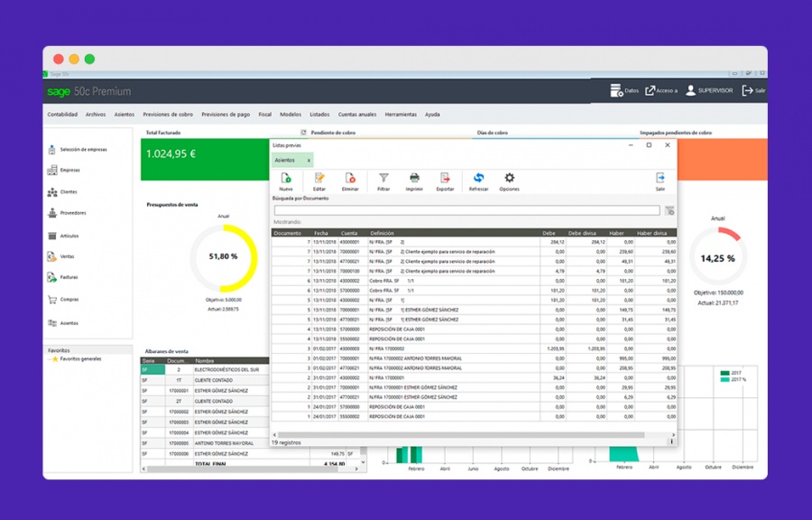Click Acceso a in the header
Image resolution: width=812 pixels, height=520 pixels.
pos(661,90)
